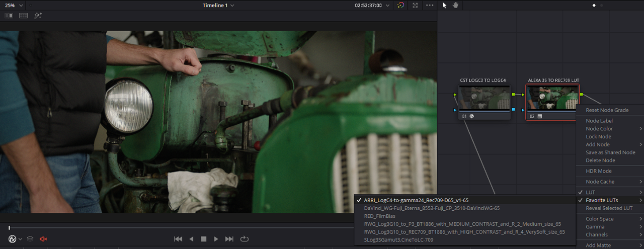
Task: Click green RGB output on node 01
Action: point(513,94)
